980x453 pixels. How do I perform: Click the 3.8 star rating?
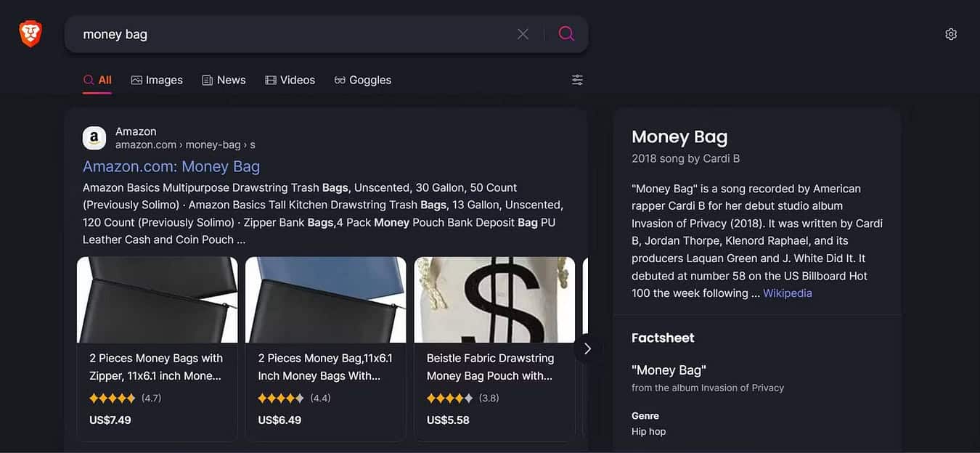coord(463,398)
